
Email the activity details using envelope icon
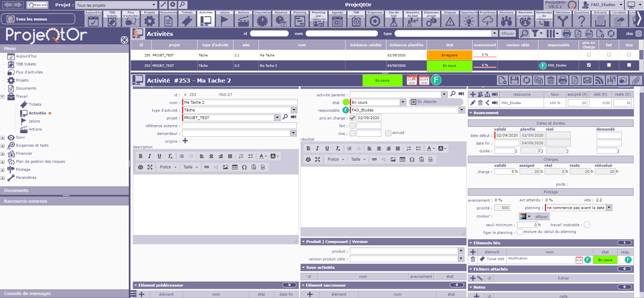pos(587,81)
